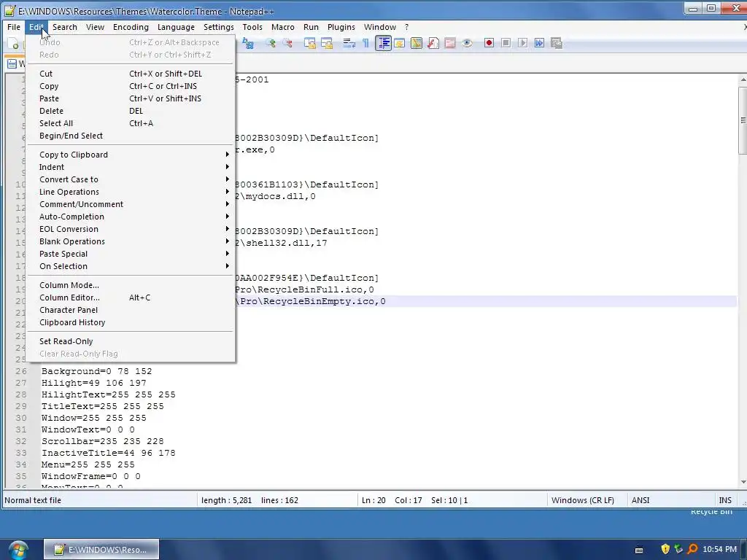Screen dimensions: 747x560
Task: Click Run Macro Multiple Times icon
Action: [x=539, y=43]
